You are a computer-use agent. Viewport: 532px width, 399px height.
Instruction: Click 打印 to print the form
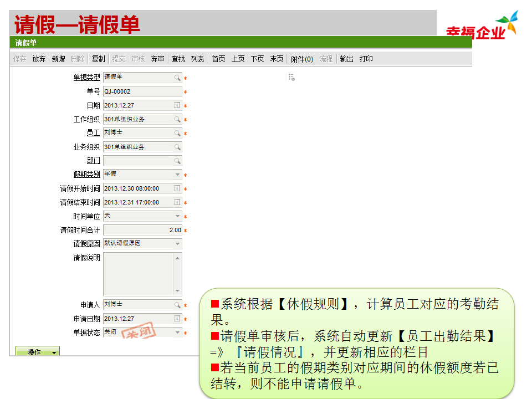point(366,59)
